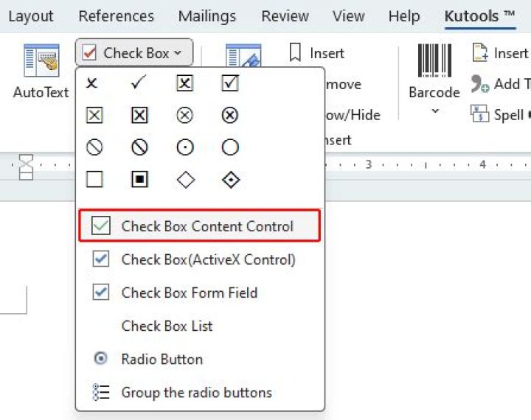Screen dimensions: 531x420
Task: Select the prohibition circle-slash symbol
Action: click(94, 147)
